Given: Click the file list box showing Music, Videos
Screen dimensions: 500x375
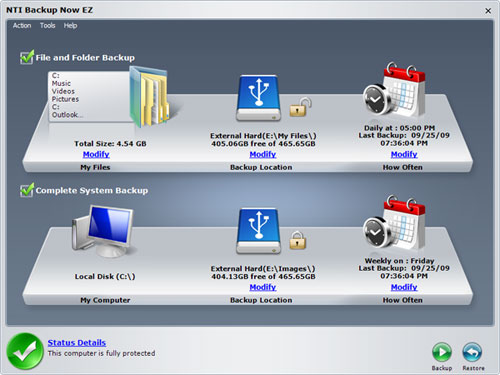Looking at the screenshot, I should pos(89,97).
